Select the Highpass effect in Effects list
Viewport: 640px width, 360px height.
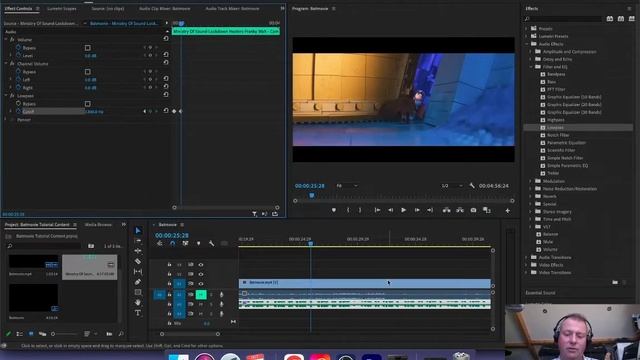(x=556, y=120)
